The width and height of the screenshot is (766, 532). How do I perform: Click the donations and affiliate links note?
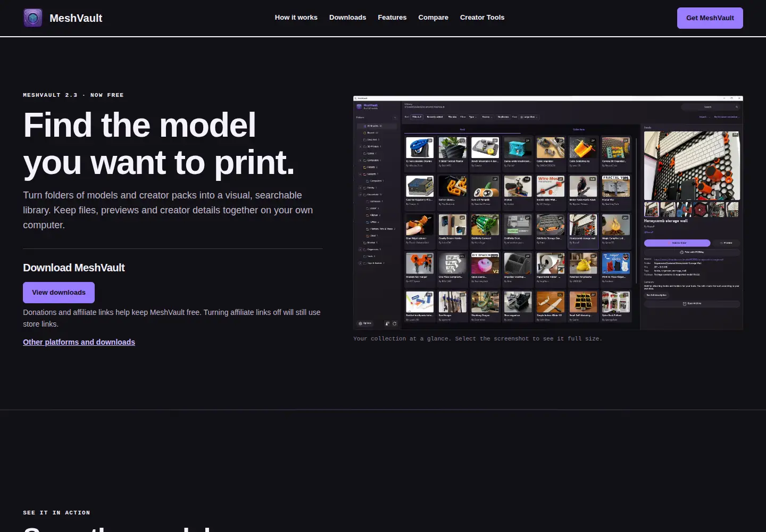[x=172, y=318]
